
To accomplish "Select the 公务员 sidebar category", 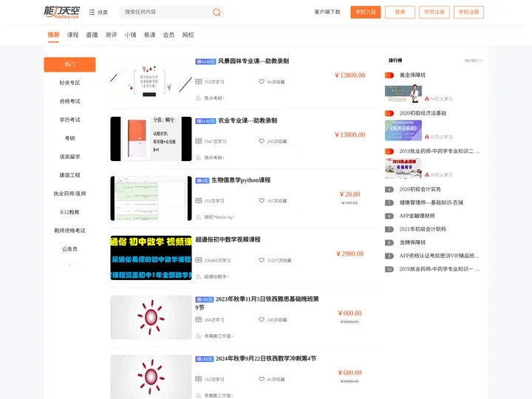I will tap(70, 249).
